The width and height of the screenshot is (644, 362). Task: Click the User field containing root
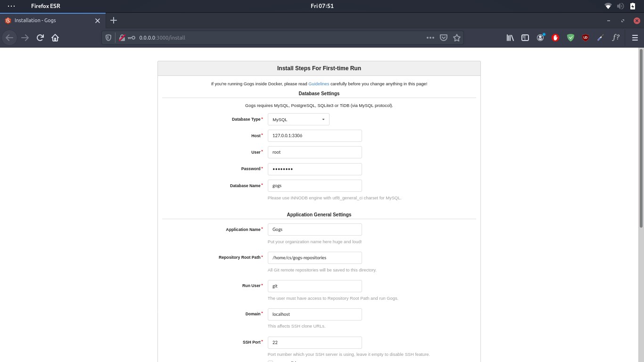click(x=315, y=152)
